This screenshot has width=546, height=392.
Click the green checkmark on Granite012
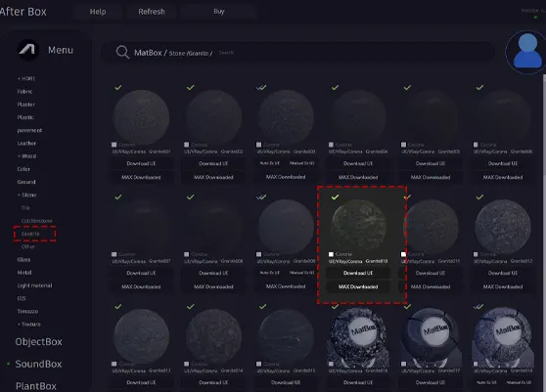479,196
